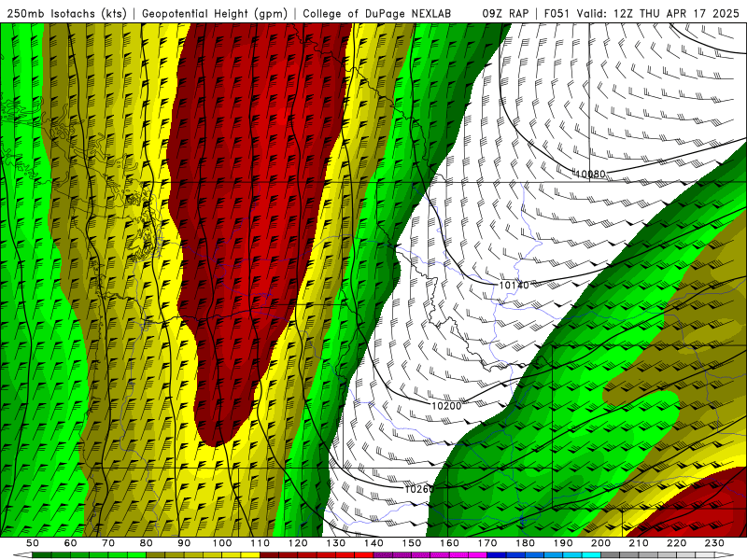Click the 90 value on the color scale

tap(184, 543)
